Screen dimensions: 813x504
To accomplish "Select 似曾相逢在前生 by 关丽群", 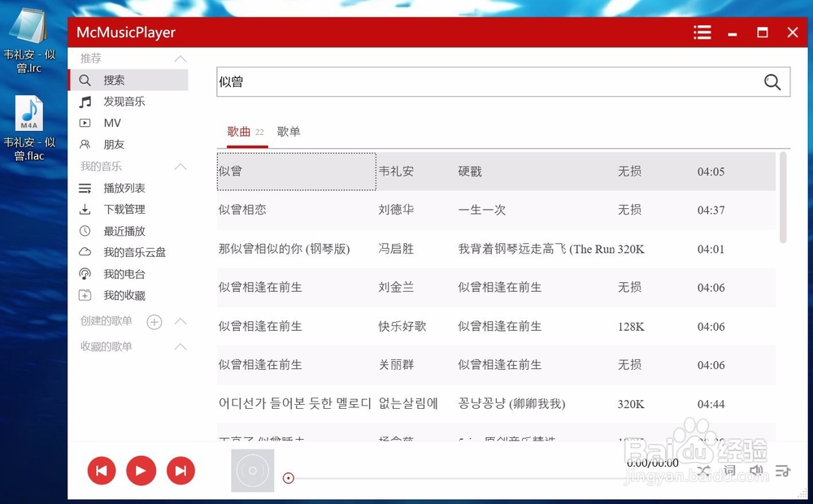I will click(x=496, y=365).
